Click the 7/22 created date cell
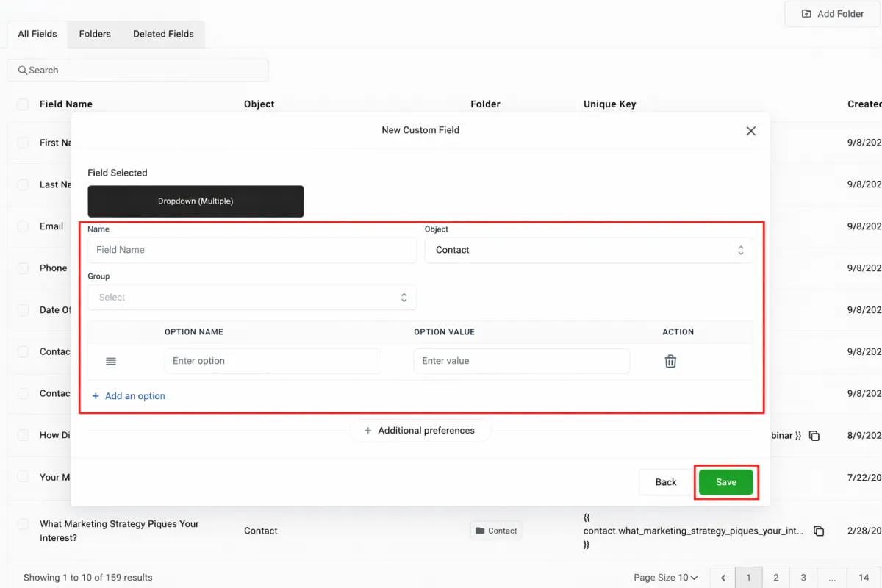This screenshot has width=882, height=588. pos(864,477)
